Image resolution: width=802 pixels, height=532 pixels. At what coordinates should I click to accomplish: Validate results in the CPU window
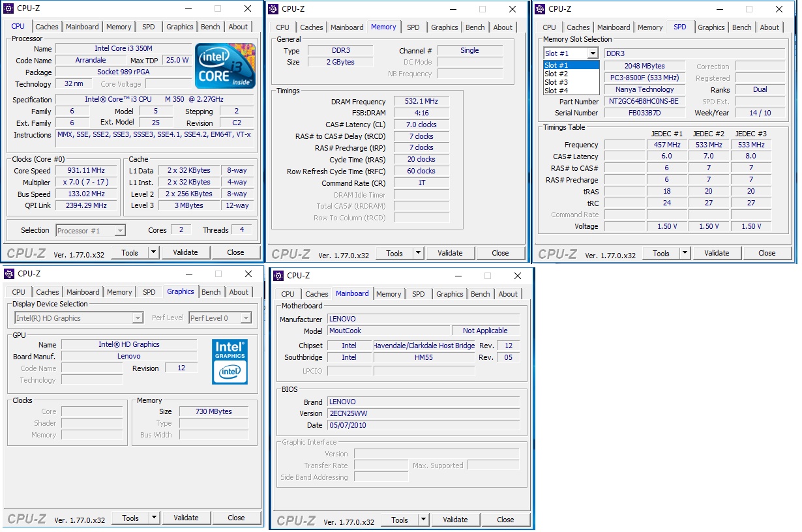click(x=185, y=252)
